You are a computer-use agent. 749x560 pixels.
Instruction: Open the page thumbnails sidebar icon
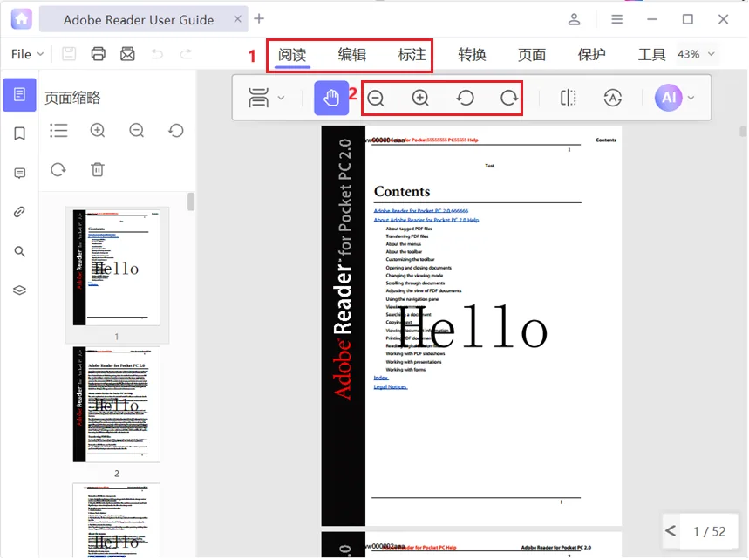(x=19, y=94)
